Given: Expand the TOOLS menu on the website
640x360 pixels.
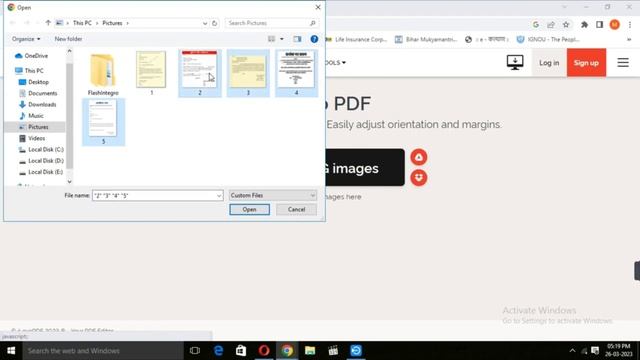Looking at the screenshot, I should click(336, 62).
